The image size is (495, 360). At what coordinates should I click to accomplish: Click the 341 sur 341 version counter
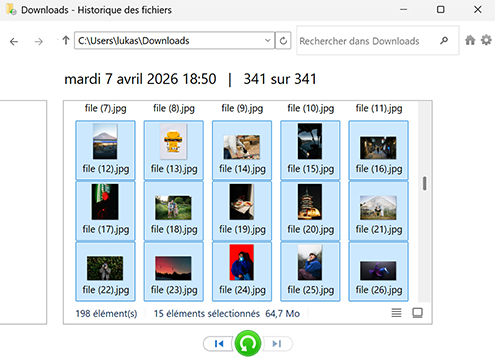tap(280, 79)
